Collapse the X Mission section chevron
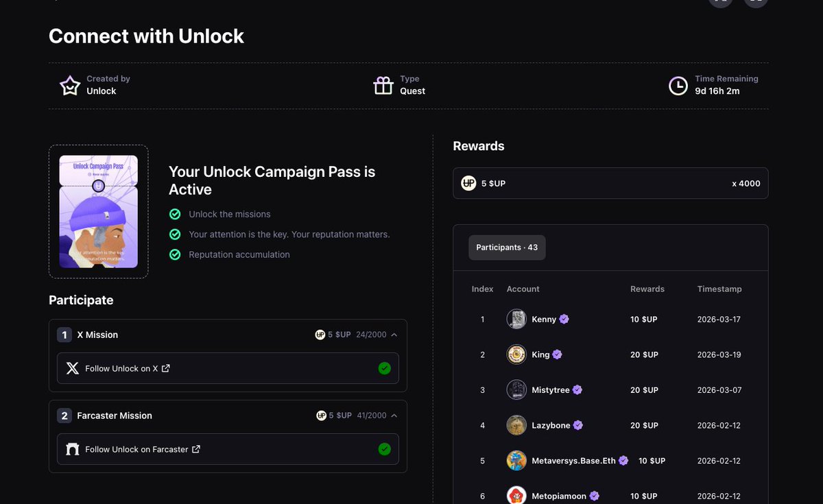The width and height of the screenshot is (823, 504). pos(394,335)
